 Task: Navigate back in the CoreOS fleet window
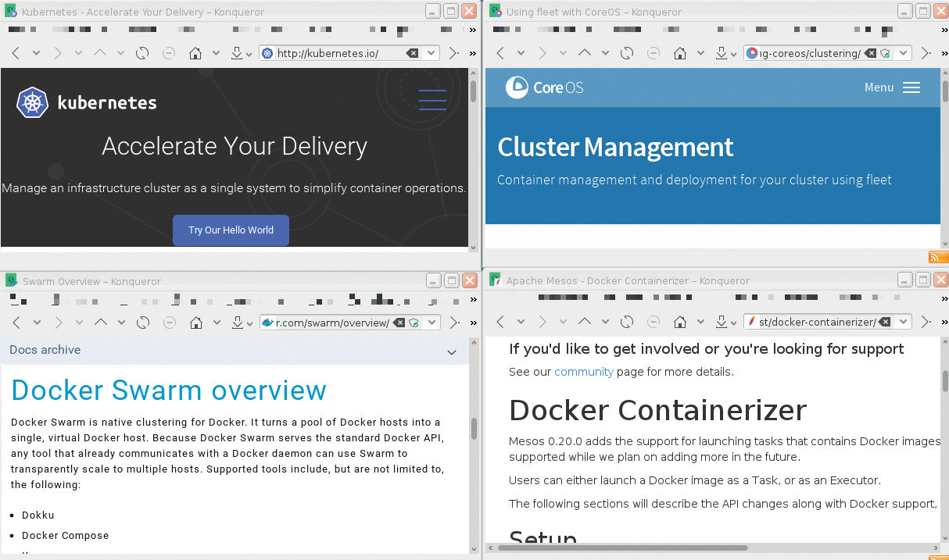[x=500, y=53]
